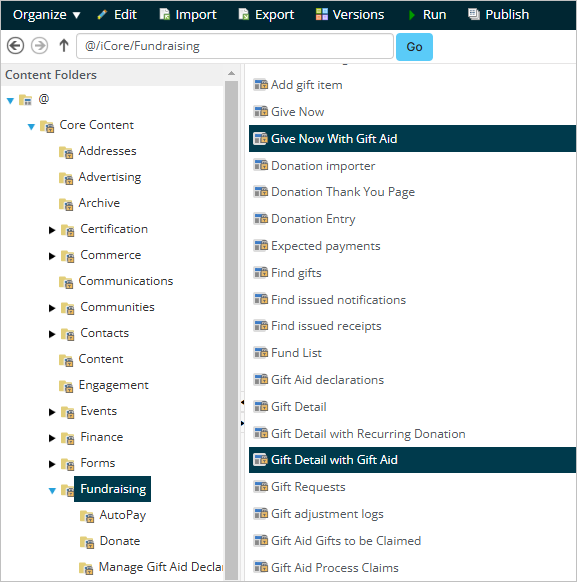Image resolution: width=577 pixels, height=582 pixels.
Task: Click the Publish pages icon
Action: tap(473, 14)
